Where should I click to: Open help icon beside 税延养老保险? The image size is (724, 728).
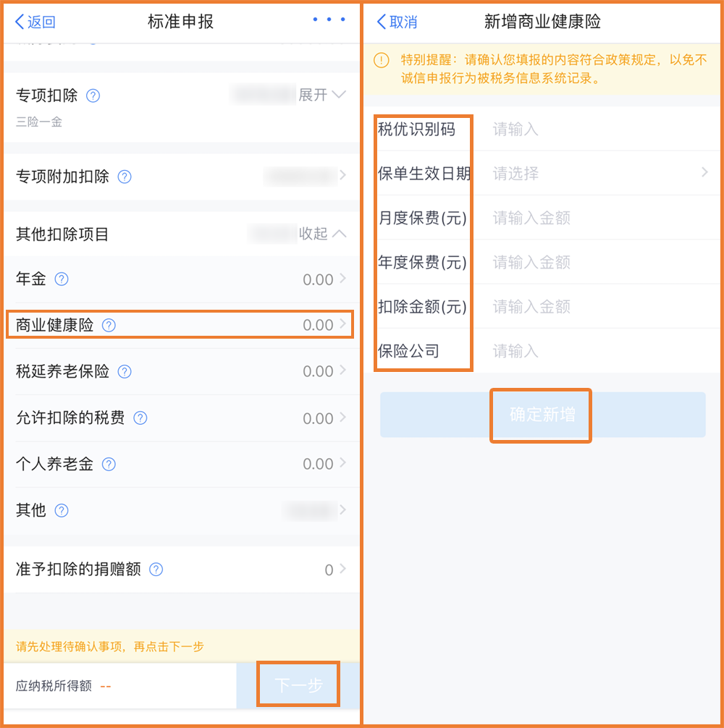[125, 371]
